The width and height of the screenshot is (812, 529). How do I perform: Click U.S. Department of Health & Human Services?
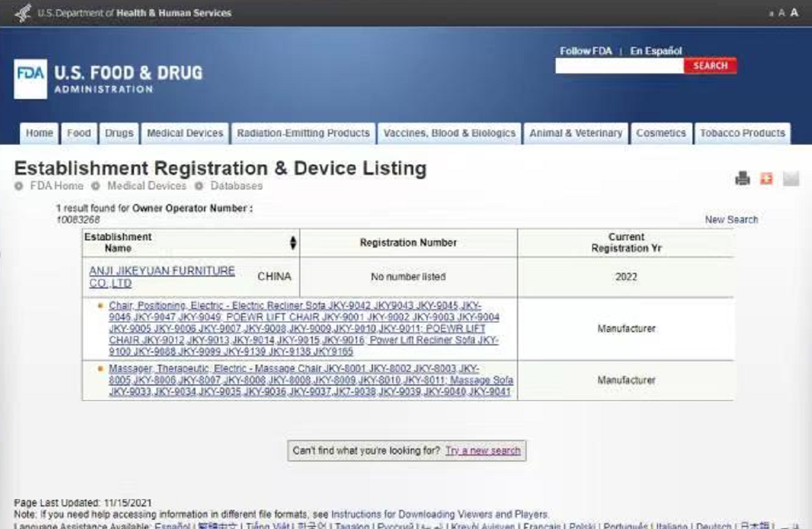pyautogui.click(x=135, y=13)
